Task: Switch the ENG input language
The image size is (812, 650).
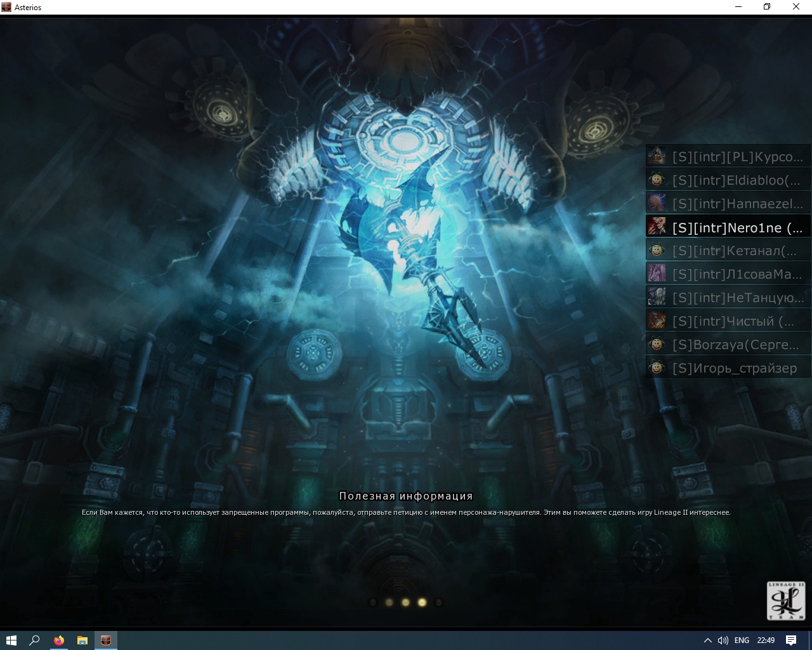Action: click(742, 640)
